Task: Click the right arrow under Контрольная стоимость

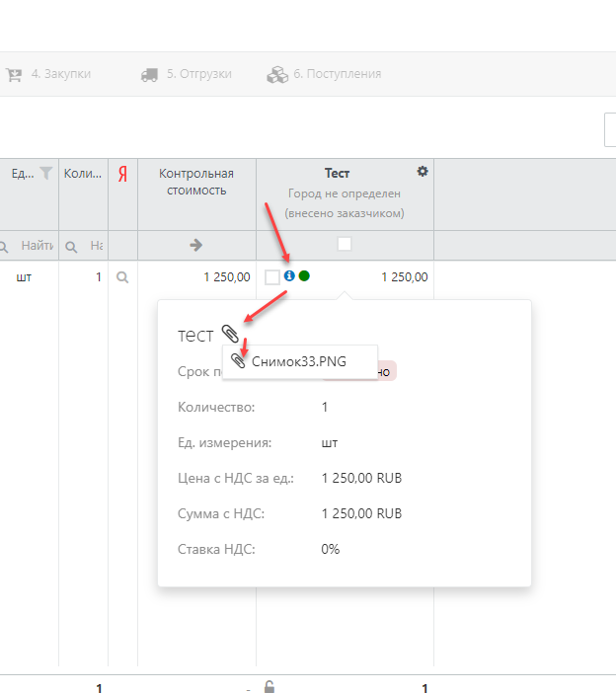Action: point(195,245)
